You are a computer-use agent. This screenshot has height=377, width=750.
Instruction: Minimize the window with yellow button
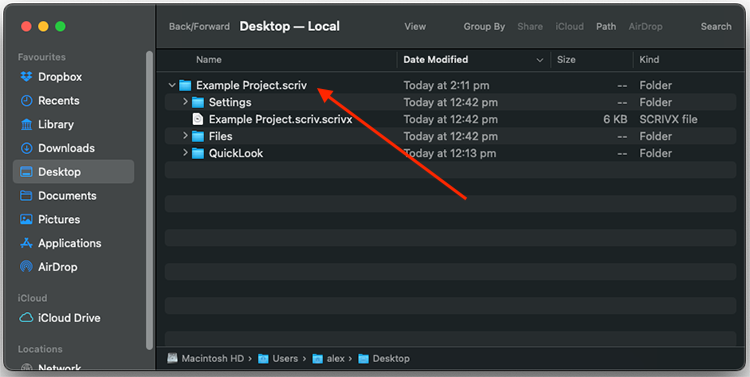tap(44, 27)
